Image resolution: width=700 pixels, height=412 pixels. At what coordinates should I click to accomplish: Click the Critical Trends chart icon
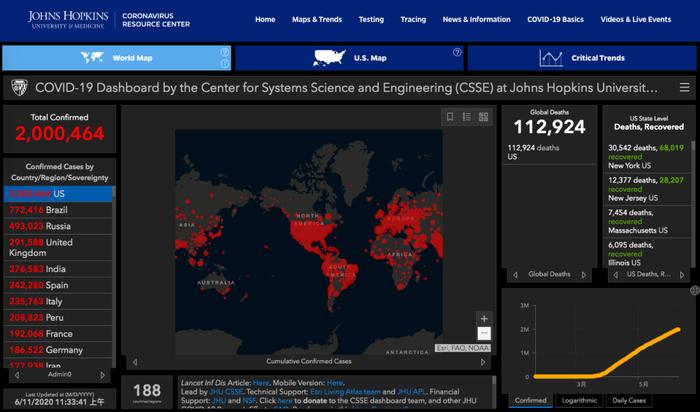[x=550, y=58]
